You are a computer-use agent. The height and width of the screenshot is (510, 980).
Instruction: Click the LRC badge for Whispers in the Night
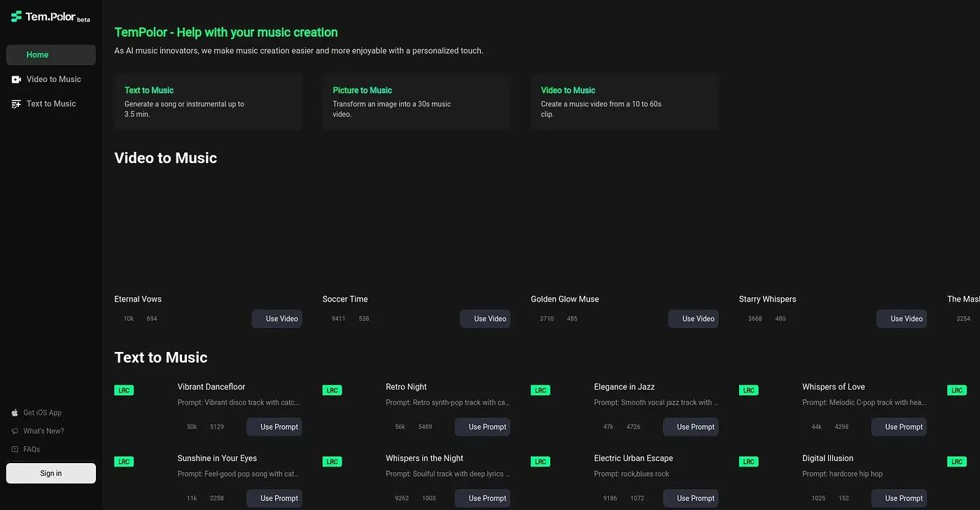pos(332,462)
